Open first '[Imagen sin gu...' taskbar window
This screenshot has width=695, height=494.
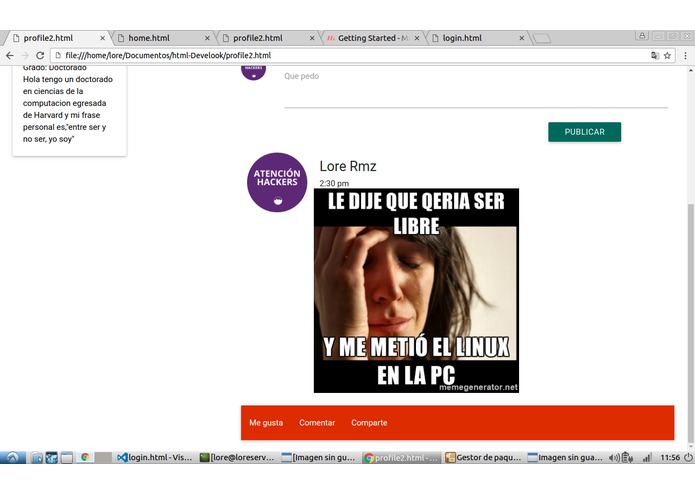click(x=319, y=457)
